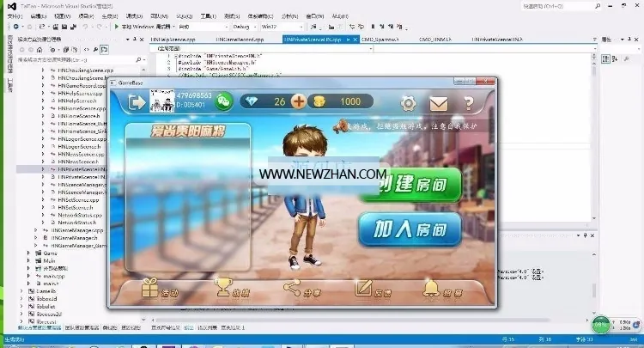
Task: Open the Win32 platform dropdown
Action: 283,27
